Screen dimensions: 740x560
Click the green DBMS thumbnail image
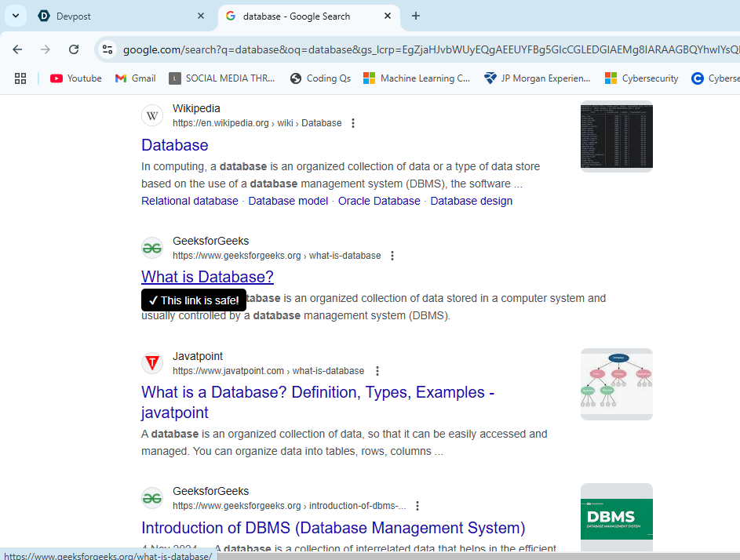pyautogui.click(x=616, y=518)
